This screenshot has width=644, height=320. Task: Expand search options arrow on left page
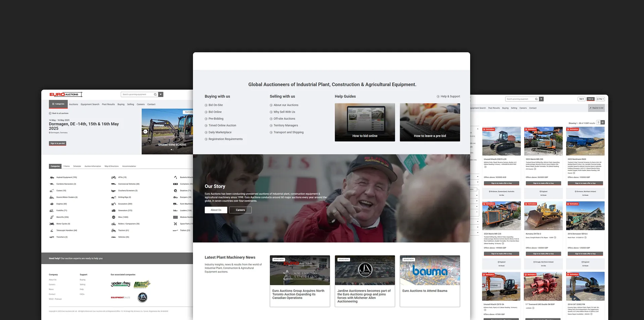click(161, 94)
